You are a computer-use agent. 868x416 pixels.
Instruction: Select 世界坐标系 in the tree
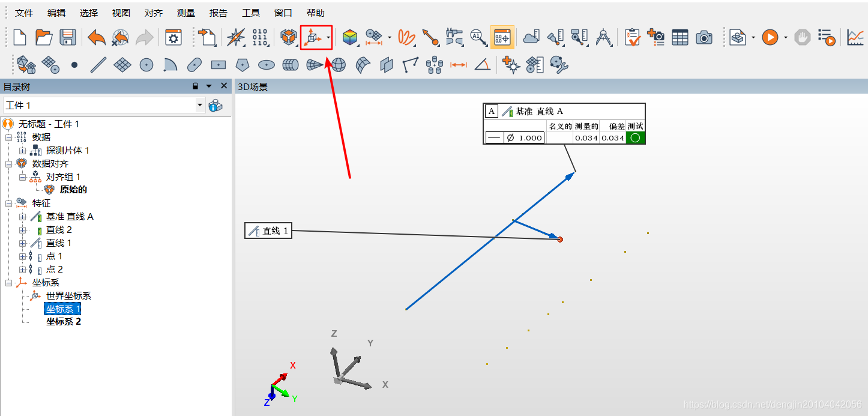coord(68,295)
